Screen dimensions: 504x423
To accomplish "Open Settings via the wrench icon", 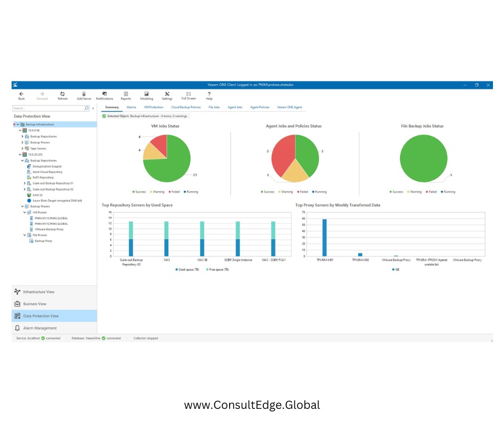I will (167, 94).
